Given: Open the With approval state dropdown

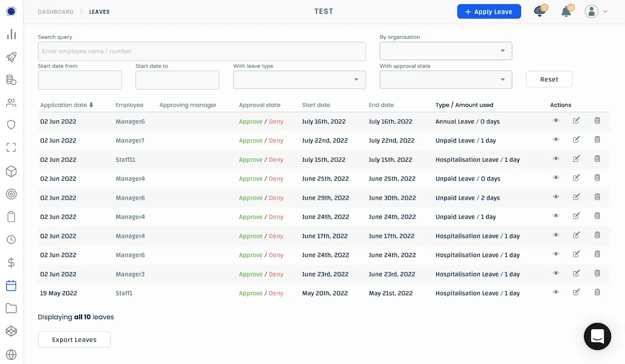Looking at the screenshot, I should pos(446,80).
